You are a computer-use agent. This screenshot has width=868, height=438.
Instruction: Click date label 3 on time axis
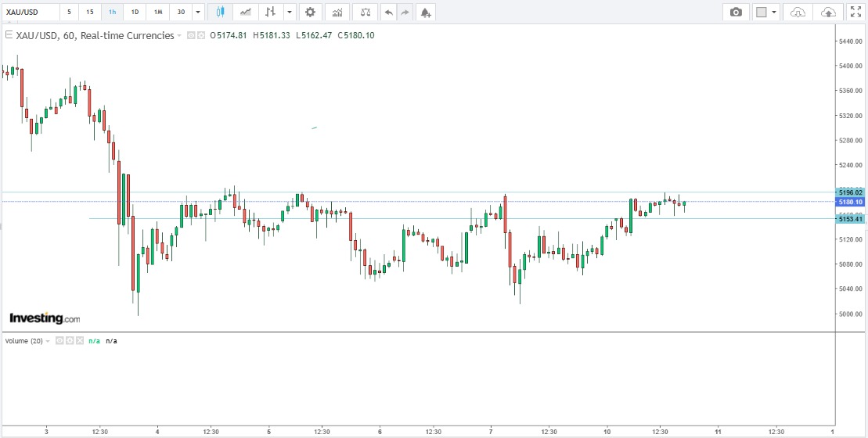click(46, 432)
